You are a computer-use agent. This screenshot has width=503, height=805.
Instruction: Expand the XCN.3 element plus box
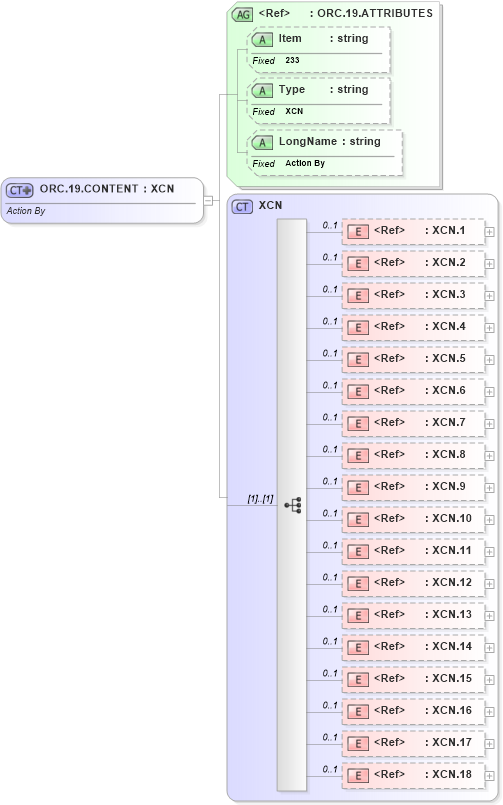[x=490, y=296]
